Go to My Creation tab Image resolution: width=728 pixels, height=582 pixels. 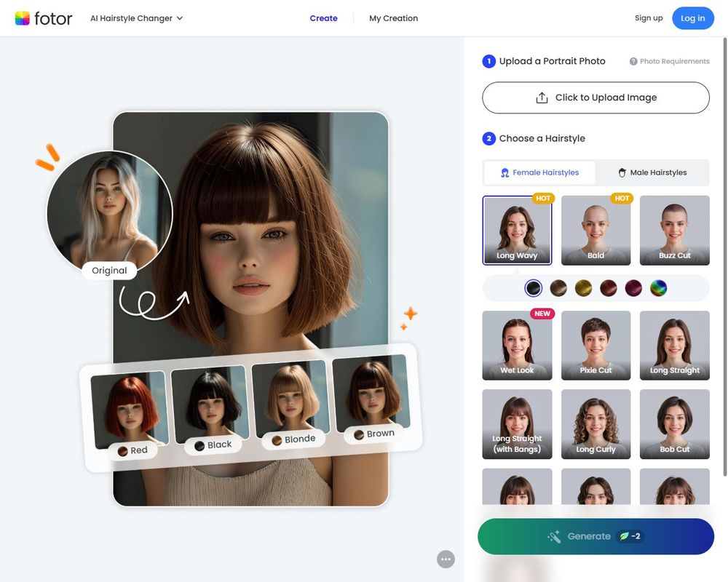pyautogui.click(x=393, y=18)
